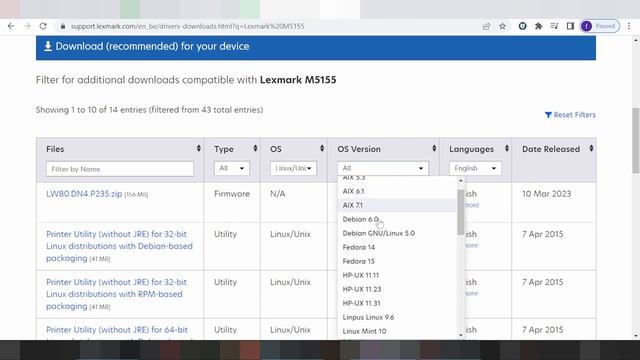Click the dropdown list scrollbar thumb
The width and height of the screenshot is (640, 360).
(461, 212)
